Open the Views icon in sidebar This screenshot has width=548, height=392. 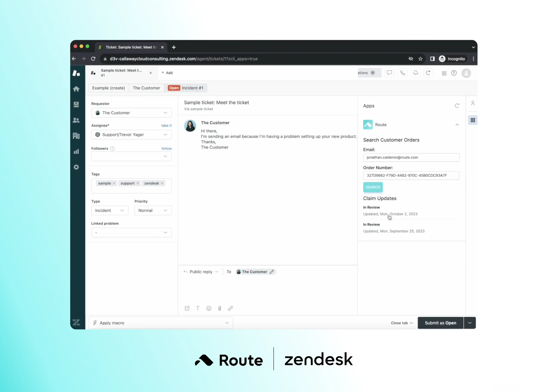(x=76, y=104)
